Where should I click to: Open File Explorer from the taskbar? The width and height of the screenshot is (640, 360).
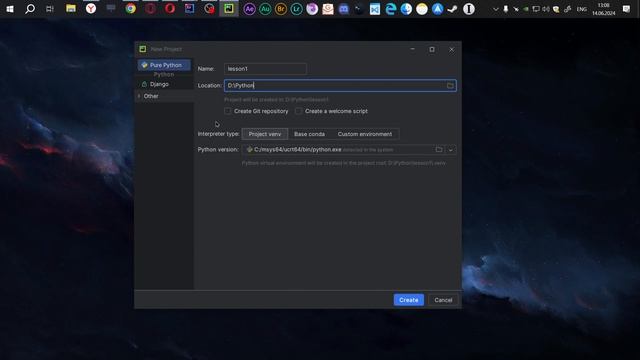(x=71, y=9)
